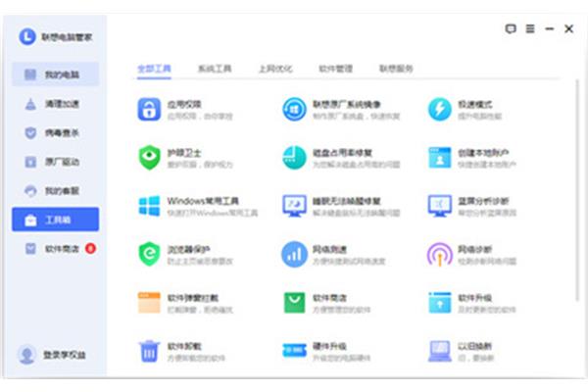Open the feedback chat bubble icon in title bar
Image resolution: width=588 pixels, height=392 pixels.
[x=511, y=28]
